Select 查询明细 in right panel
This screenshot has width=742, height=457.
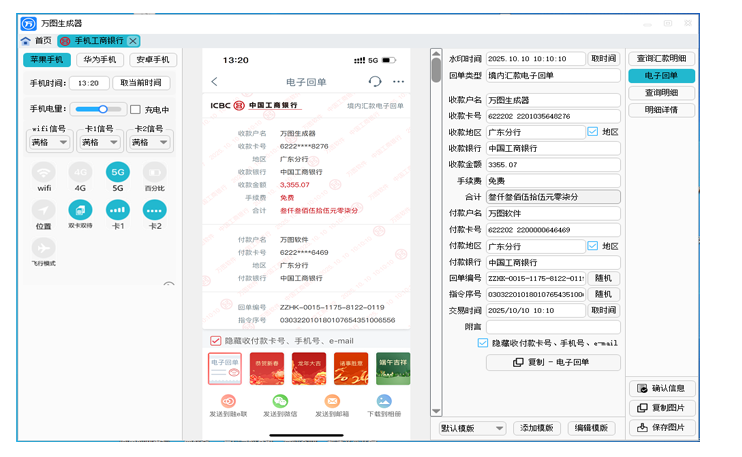(x=662, y=93)
